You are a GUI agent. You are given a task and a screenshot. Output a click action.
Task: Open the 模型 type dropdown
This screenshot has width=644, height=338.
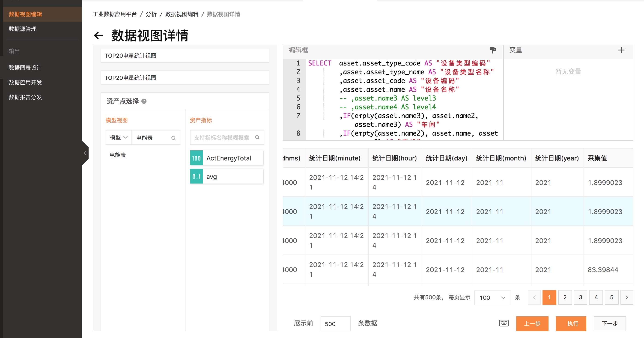(119, 137)
